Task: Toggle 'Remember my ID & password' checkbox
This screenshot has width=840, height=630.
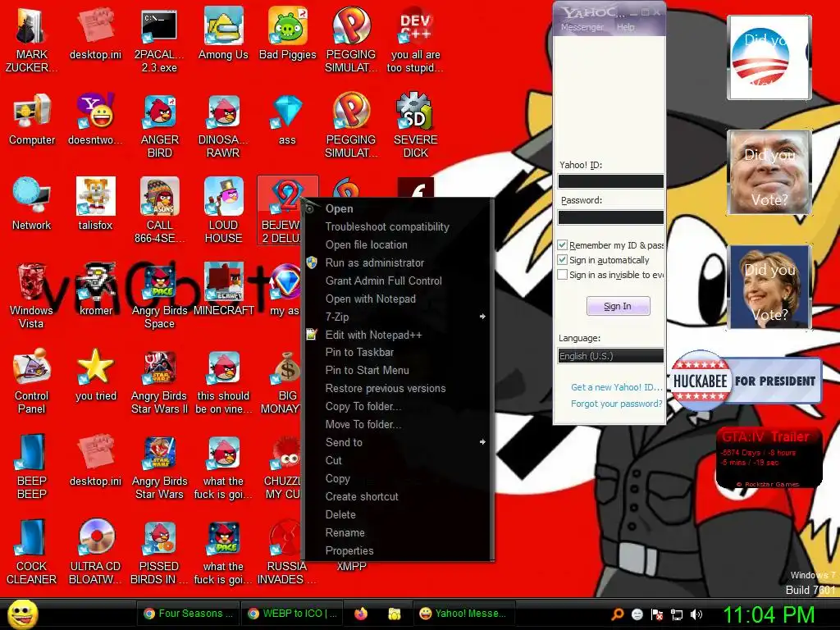Action: pos(563,245)
